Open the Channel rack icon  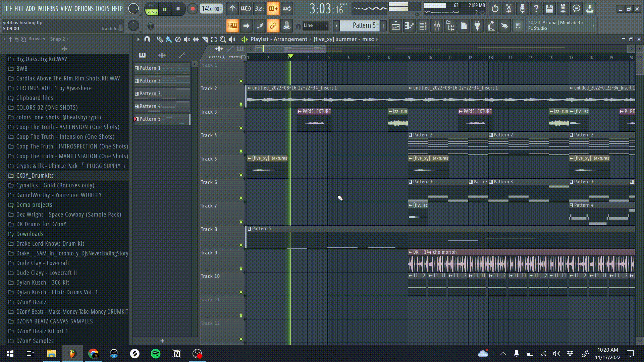coord(423,26)
